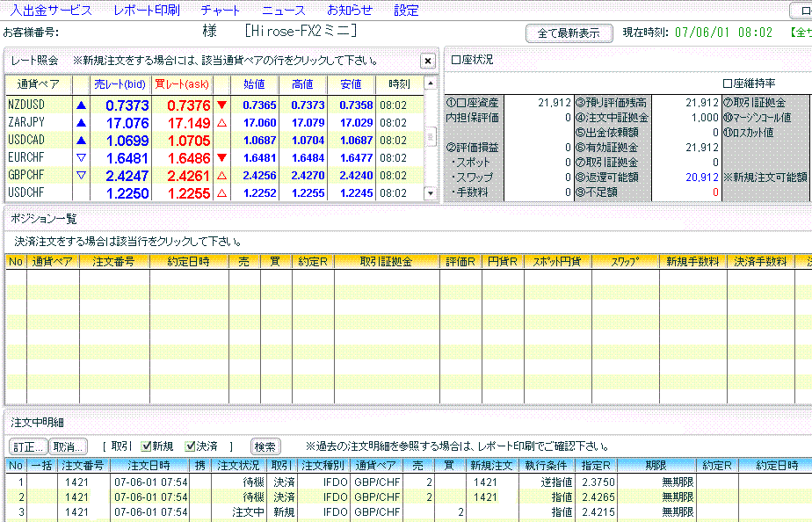Open the レポート印刷 menu
The image size is (812, 522).
click(x=147, y=10)
